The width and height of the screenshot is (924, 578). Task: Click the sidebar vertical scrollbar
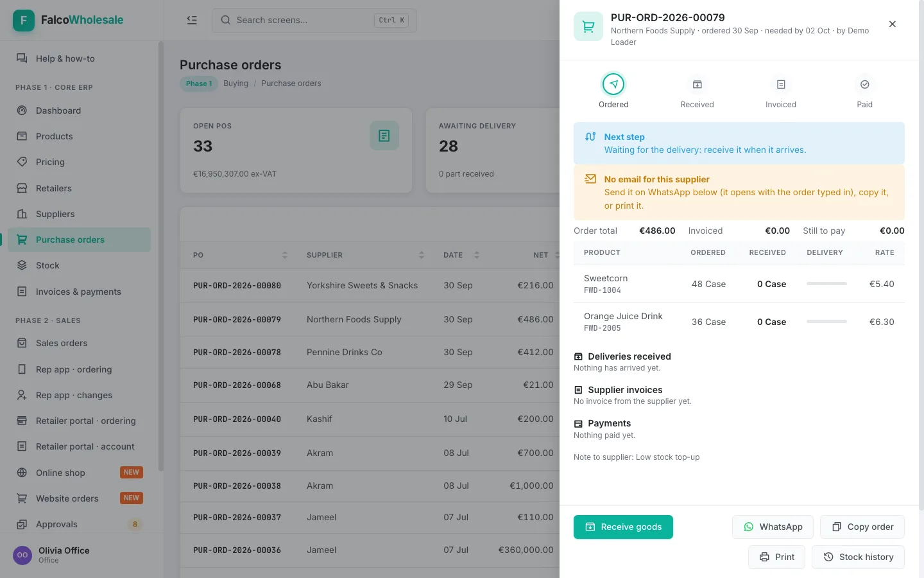(x=161, y=257)
